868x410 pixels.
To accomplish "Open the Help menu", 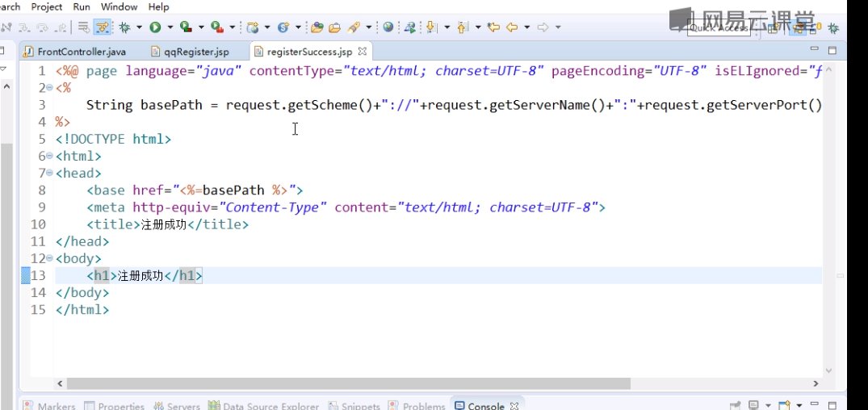I will [158, 7].
